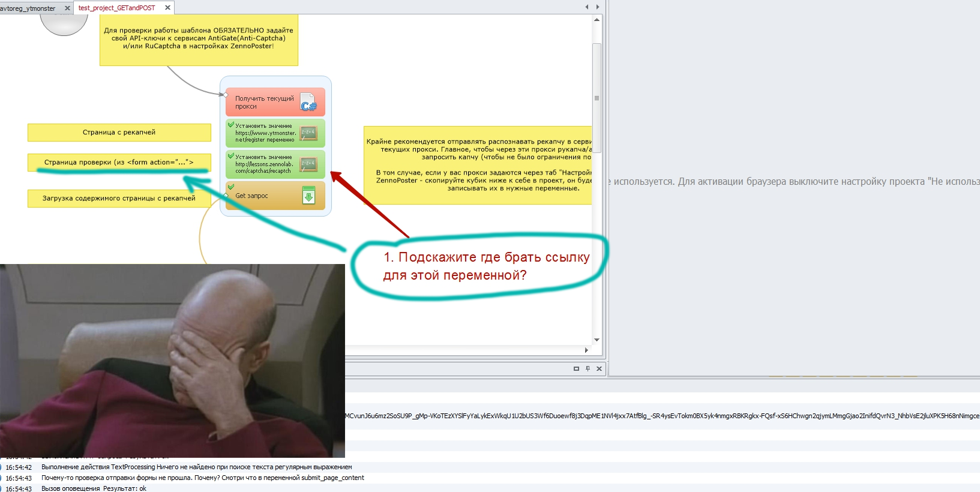
Task: Click the green download icon on Get запрос block
Action: click(x=308, y=196)
